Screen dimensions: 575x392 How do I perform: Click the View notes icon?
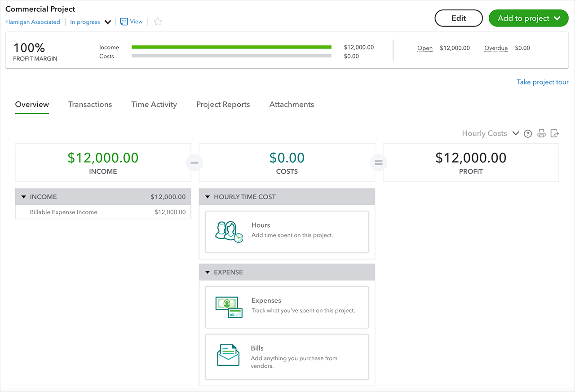pos(124,22)
